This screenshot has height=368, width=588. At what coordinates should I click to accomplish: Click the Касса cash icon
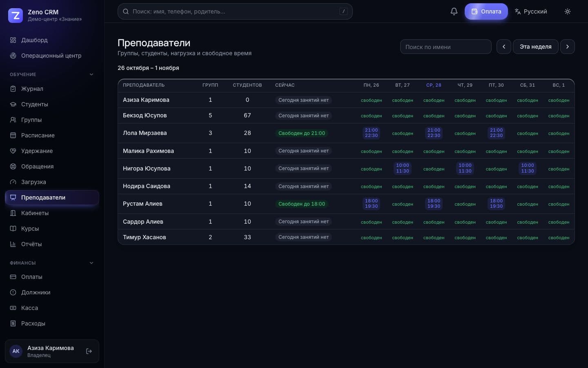(13, 308)
